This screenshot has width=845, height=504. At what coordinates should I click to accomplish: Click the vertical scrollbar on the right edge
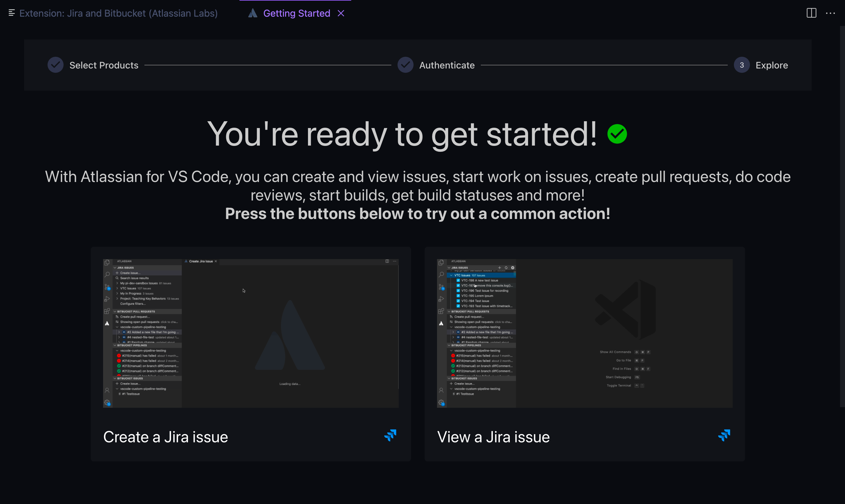(842, 217)
